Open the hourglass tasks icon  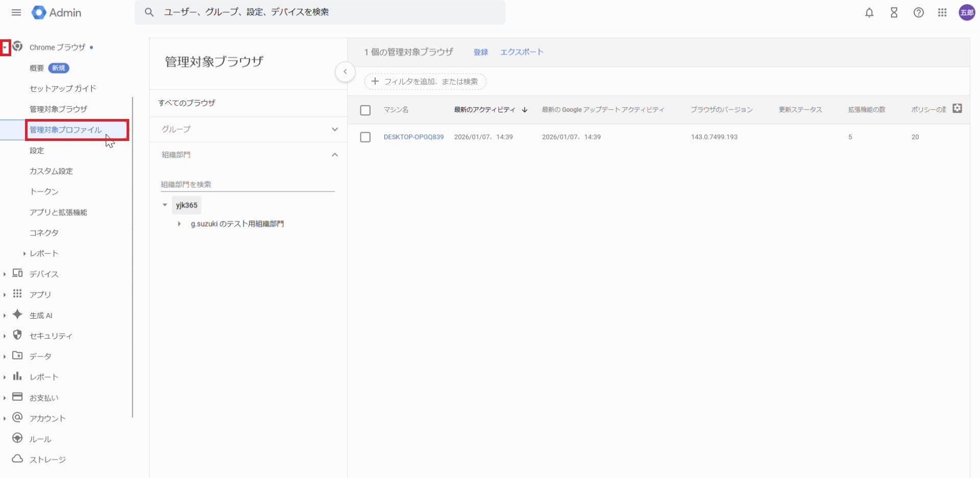pyautogui.click(x=894, y=13)
